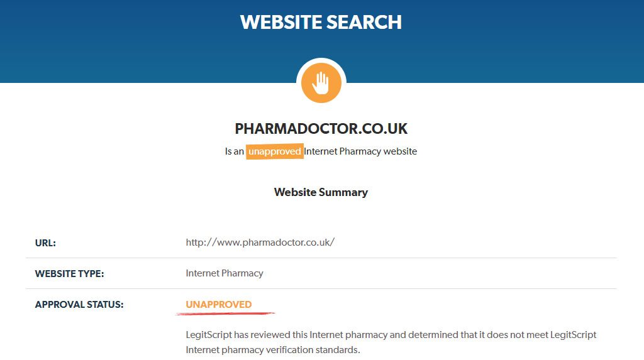Click the 'Internet Pharmacy website' subtitle text

360,151
